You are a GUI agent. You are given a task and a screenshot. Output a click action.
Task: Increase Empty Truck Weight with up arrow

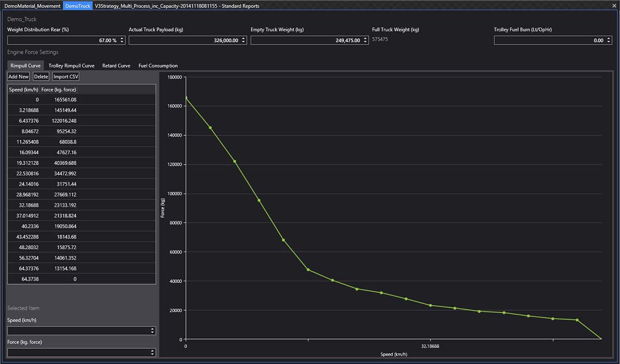tap(365, 38)
